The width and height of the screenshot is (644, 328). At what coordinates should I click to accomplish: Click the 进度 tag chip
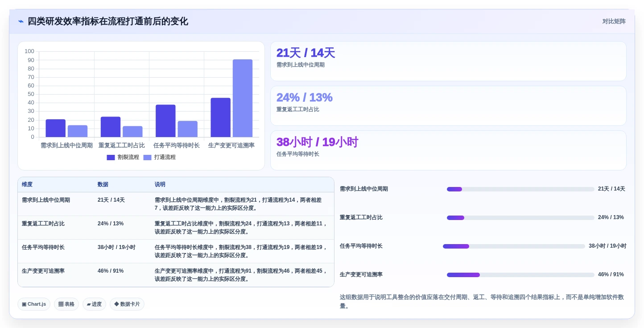click(x=94, y=304)
